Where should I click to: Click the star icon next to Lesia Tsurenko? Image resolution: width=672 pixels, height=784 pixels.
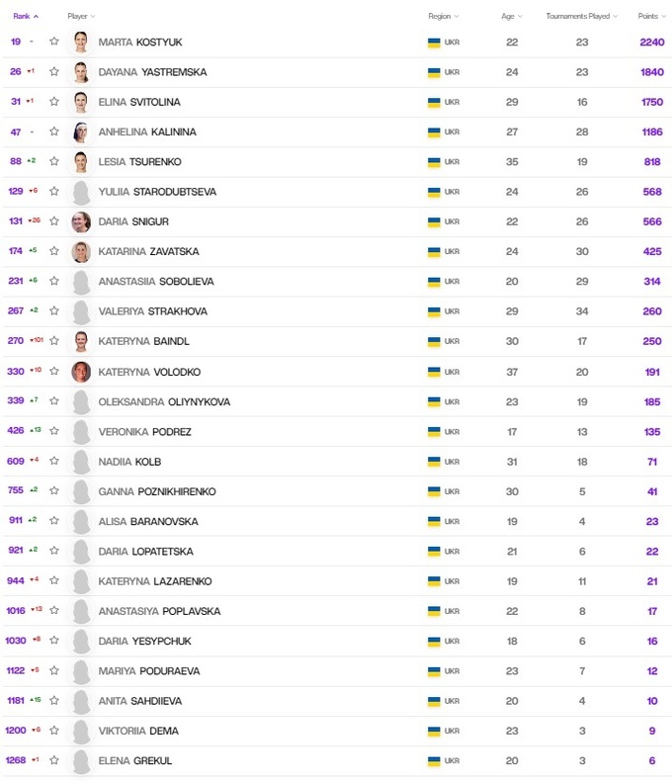54,162
